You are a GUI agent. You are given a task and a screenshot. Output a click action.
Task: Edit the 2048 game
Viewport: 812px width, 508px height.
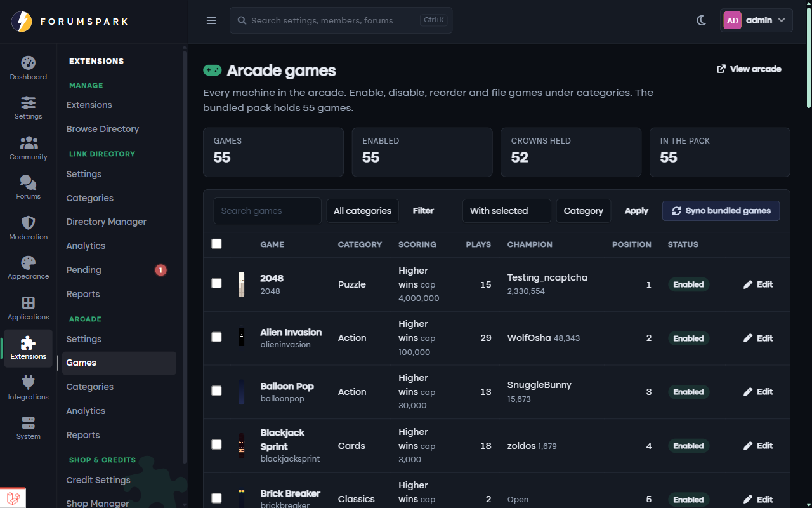[x=758, y=284]
